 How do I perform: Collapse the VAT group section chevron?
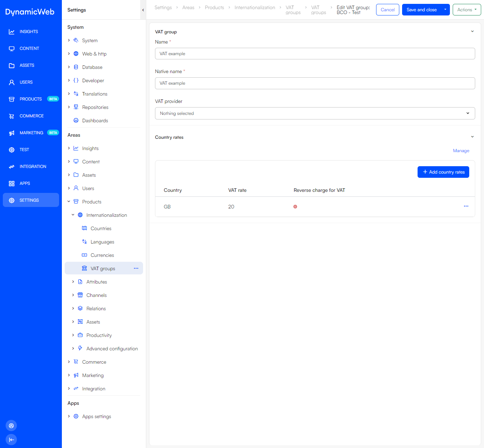(472, 31)
